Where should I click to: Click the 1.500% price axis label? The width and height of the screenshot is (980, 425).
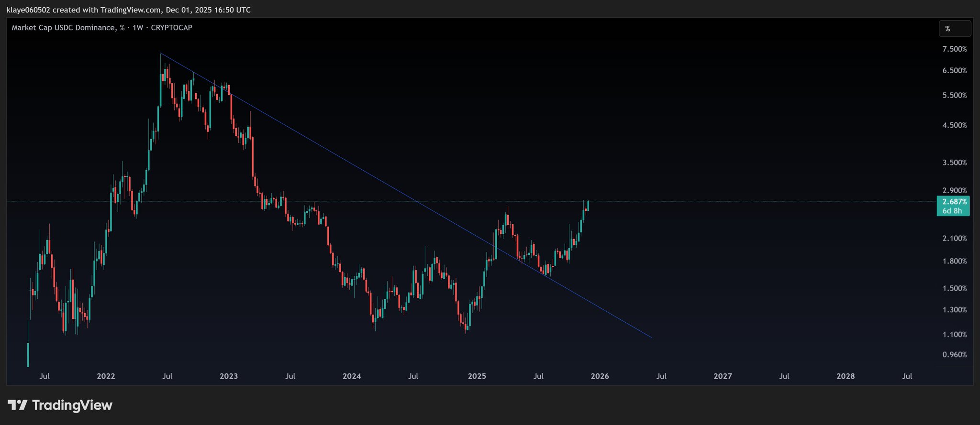[954, 288]
